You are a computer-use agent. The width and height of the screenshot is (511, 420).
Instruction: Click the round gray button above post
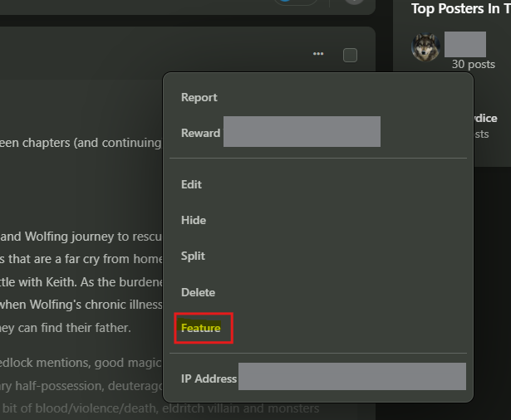(354, 2)
